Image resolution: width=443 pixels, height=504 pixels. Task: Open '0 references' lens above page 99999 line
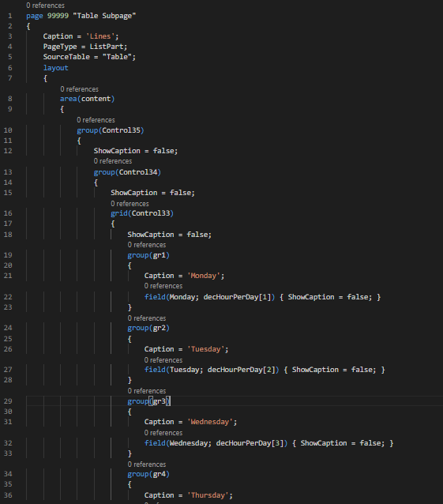[45, 6]
